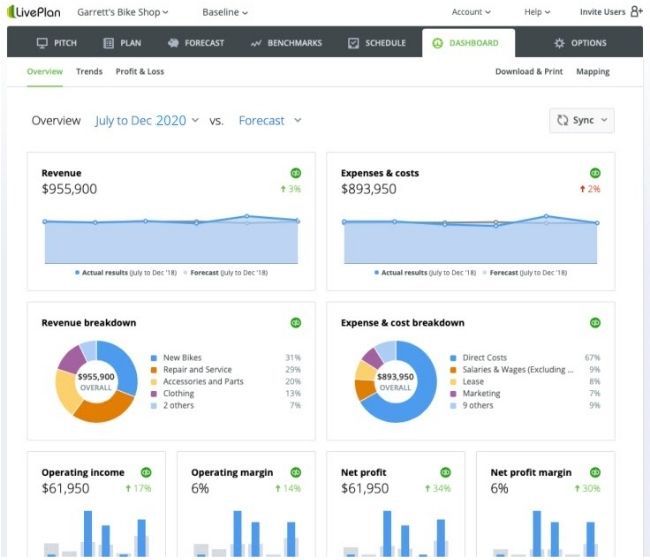Open the Schedule tab
Screen dimensions: 650x560
pyautogui.click(x=377, y=43)
